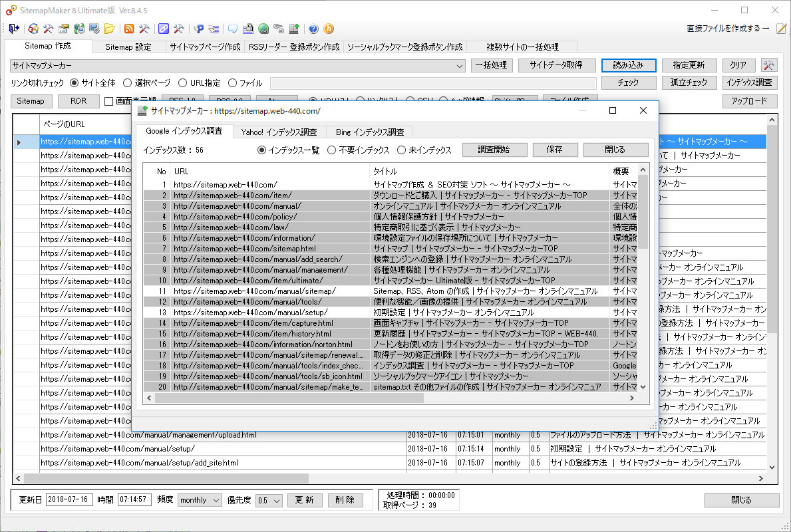Click the 時間 time input field
The image size is (791, 532).
coord(134,499)
